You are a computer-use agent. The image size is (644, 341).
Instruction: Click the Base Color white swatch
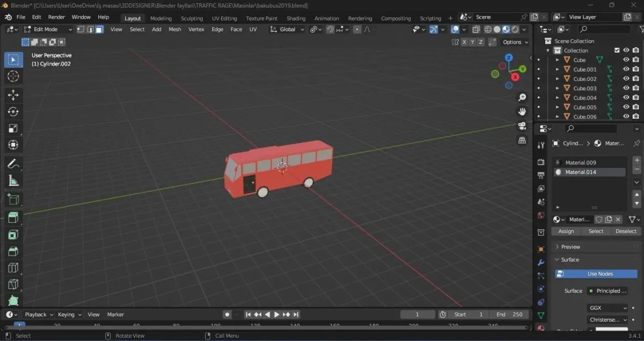[611, 330]
